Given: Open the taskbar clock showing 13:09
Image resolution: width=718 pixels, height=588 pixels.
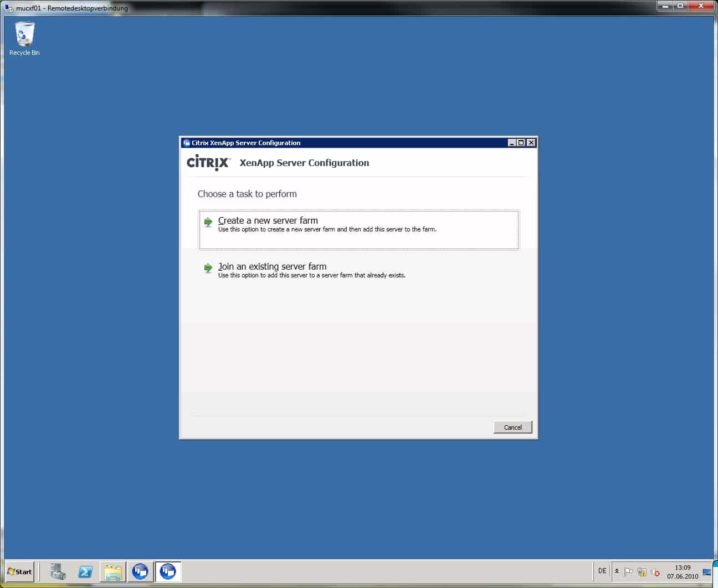Looking at the screenshot, I should click(683, 572).
